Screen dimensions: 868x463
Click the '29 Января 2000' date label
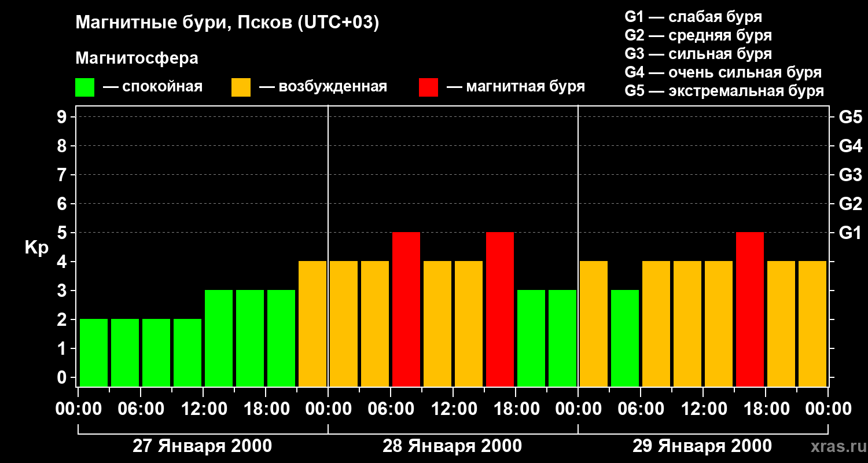pyautogui.click(x=702, y=446)
